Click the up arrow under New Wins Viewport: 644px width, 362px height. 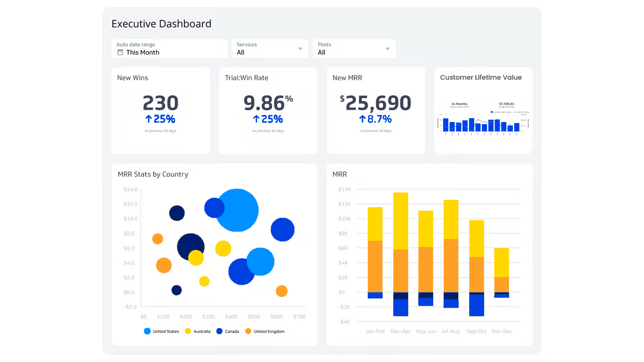149,119
